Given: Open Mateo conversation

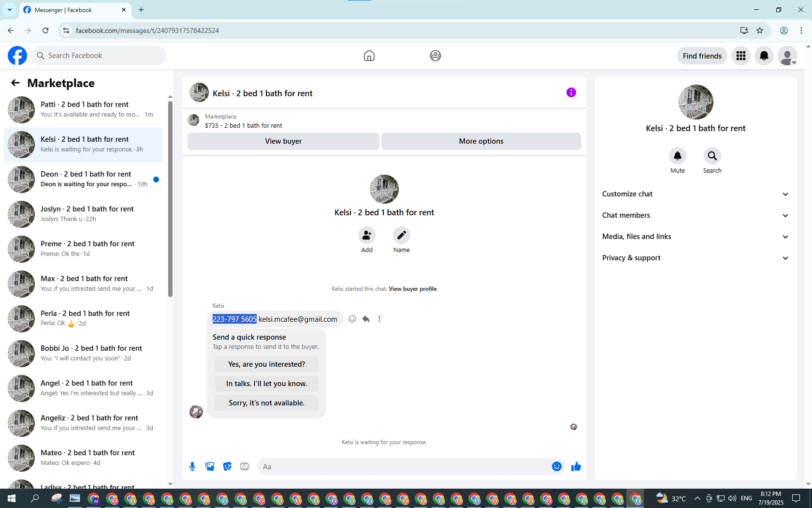Looking at the screenshot, I should pos(83,458).
